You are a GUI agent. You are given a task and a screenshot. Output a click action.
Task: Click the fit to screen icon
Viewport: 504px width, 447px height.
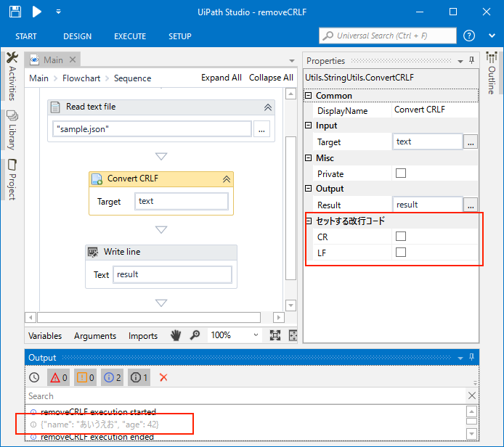275,335
